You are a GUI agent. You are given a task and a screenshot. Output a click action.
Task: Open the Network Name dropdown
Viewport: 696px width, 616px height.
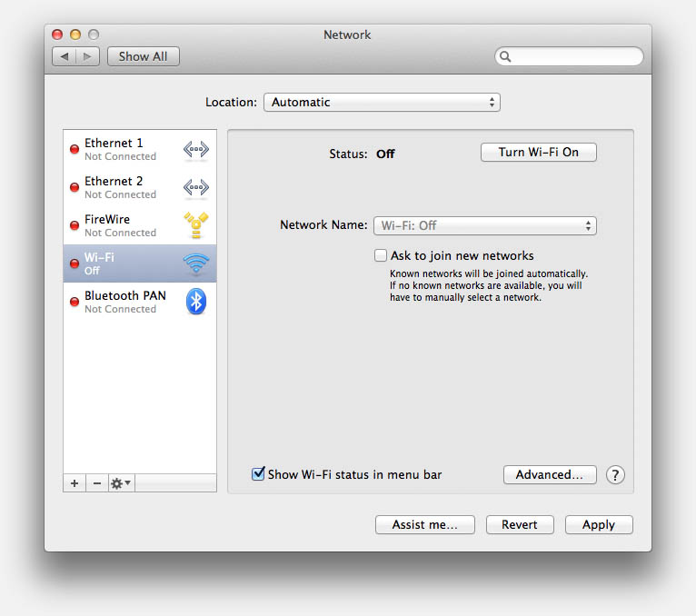[484, 225]
